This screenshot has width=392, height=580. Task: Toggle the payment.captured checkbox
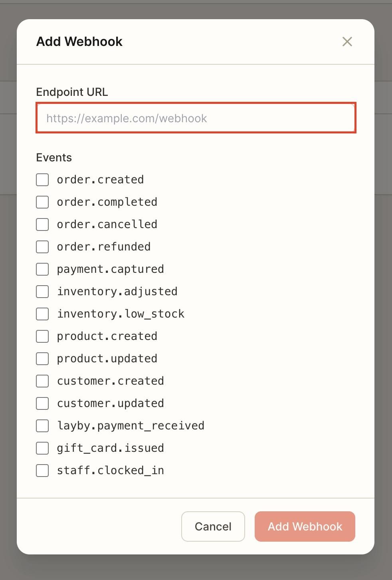tap(42, 269)
